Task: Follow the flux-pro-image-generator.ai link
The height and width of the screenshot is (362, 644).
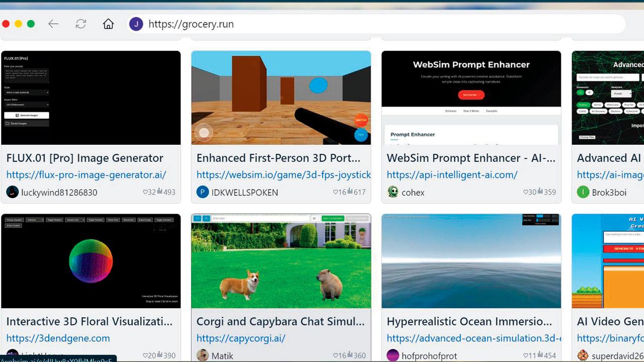Action: pos(86,175)
